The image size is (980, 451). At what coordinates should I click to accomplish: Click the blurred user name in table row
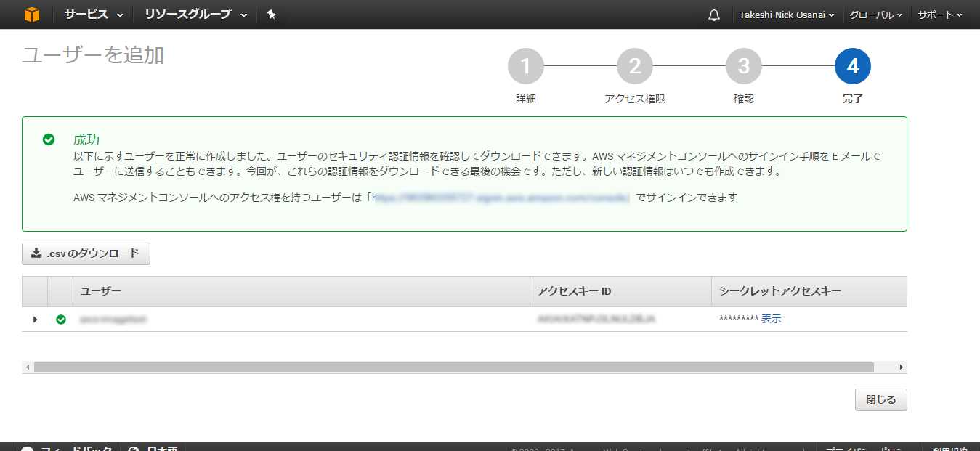113,320
